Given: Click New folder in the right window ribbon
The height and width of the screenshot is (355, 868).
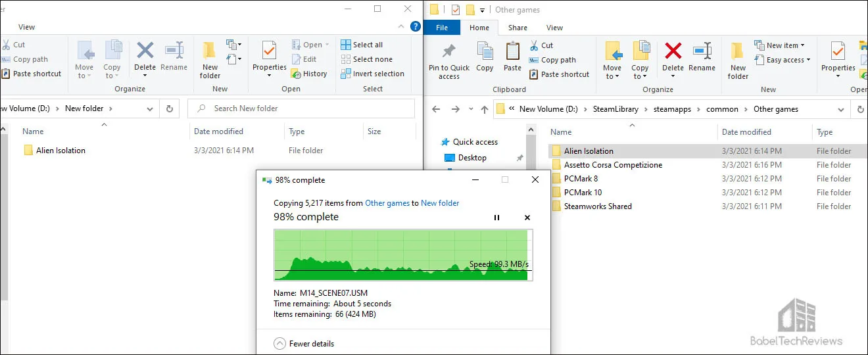Looking at the screenshot, I should [x=738, y=61].
